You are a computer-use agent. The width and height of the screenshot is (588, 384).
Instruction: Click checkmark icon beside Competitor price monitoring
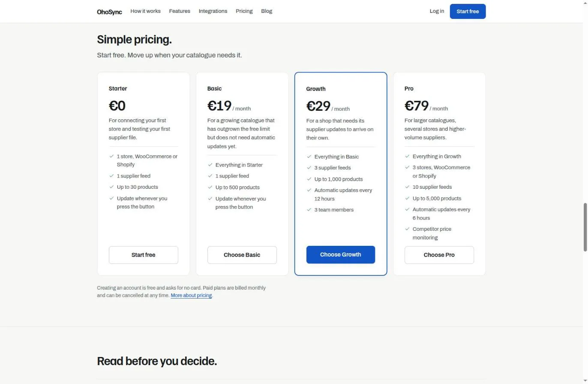click(407, 229)
